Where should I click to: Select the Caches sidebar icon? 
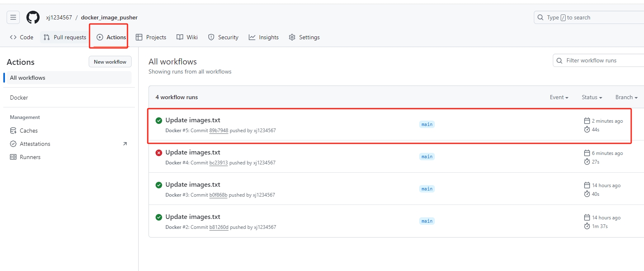point(14,131)
